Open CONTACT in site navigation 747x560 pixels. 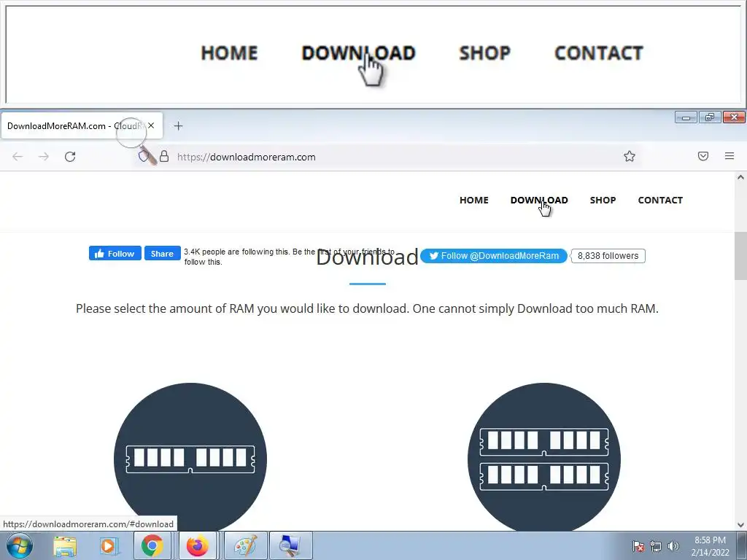[660, 200]
